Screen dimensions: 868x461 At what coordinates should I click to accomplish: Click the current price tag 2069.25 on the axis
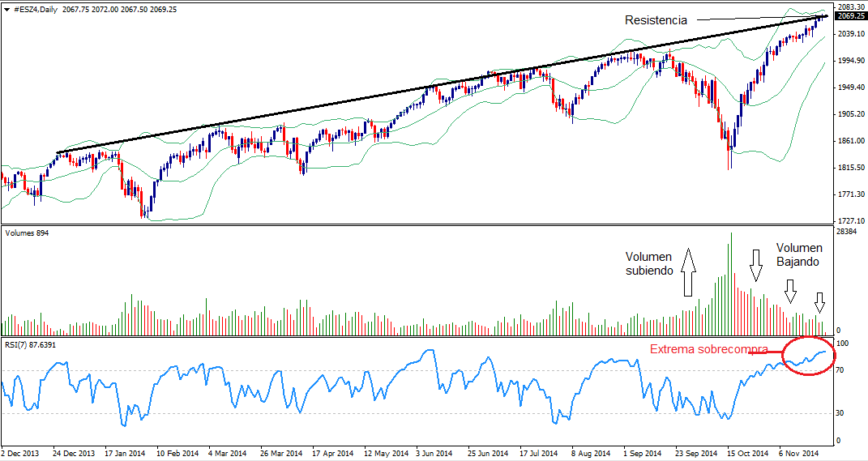(849, 16)
